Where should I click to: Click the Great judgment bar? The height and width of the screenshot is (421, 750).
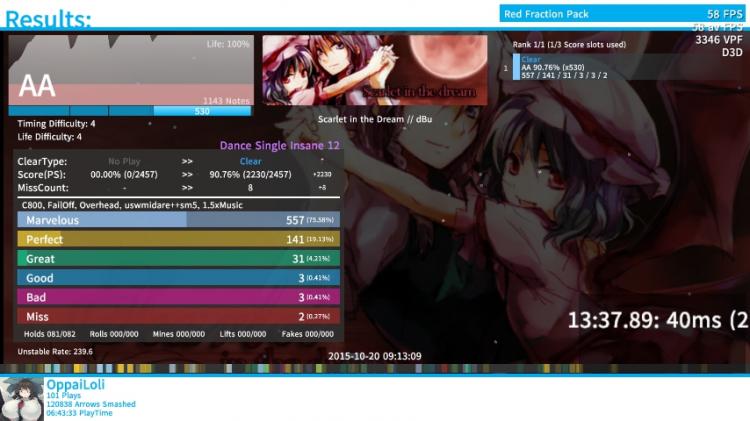(x=178, y=258)
